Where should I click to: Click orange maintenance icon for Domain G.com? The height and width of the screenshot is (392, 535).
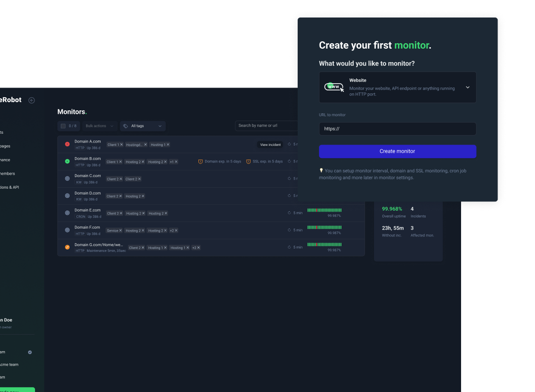(67, 248)
